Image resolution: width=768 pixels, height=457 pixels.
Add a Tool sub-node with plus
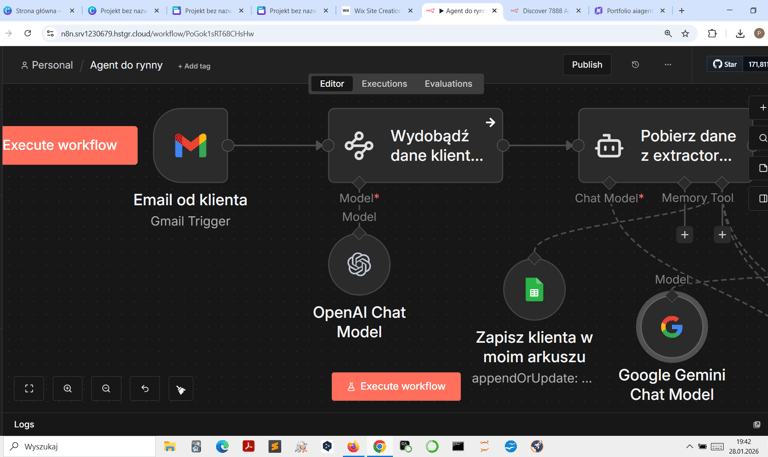(x=722, y=235)
